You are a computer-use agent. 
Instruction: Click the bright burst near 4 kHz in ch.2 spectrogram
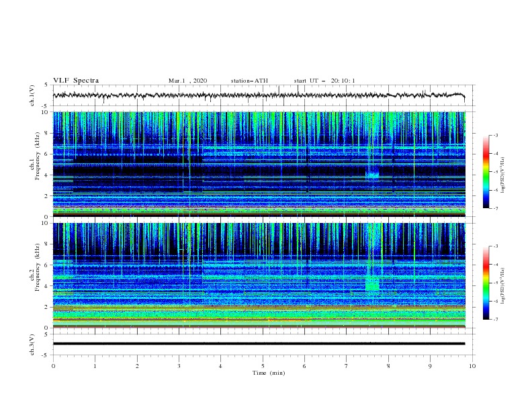click(373, 284)
